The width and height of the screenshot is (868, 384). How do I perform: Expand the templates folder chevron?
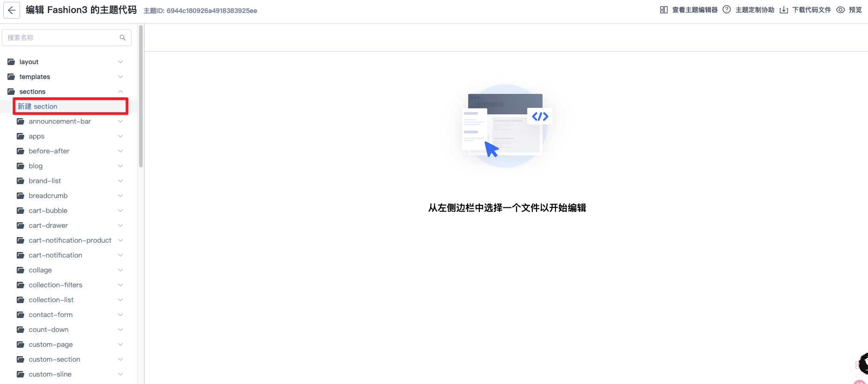(x=120, y=77)
